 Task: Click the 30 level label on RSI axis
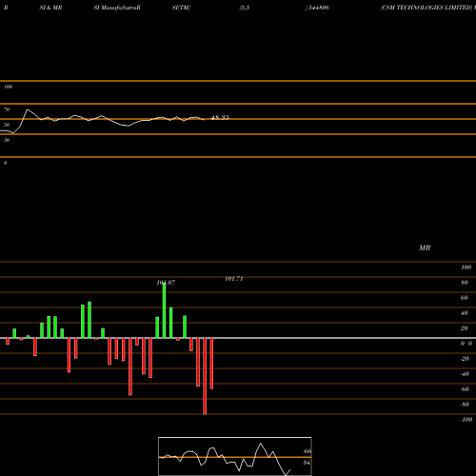(x=7, y=140)
